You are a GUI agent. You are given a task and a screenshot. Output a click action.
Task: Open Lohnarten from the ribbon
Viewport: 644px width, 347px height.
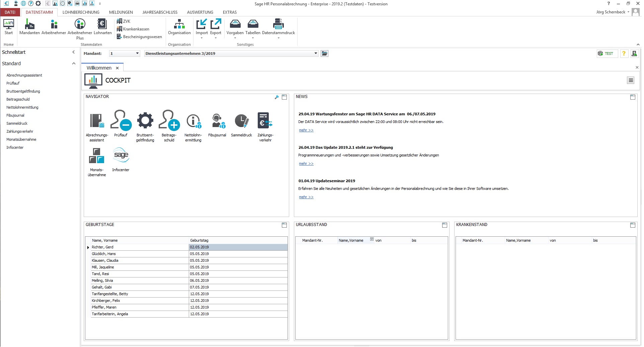pyautogui.click(x=102, y=27)
